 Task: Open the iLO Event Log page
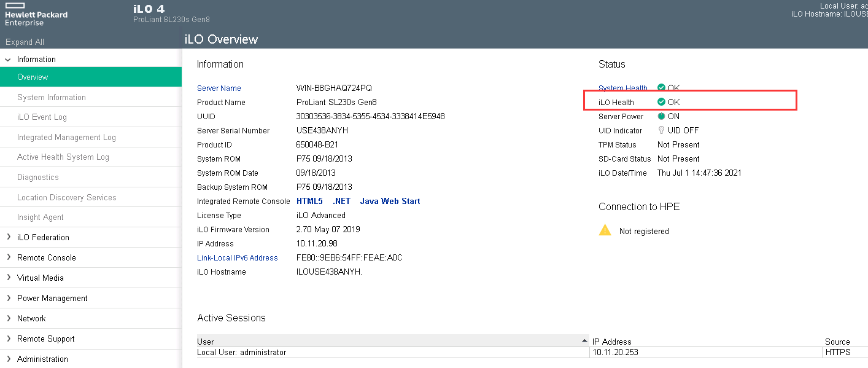tap(42, 117)
